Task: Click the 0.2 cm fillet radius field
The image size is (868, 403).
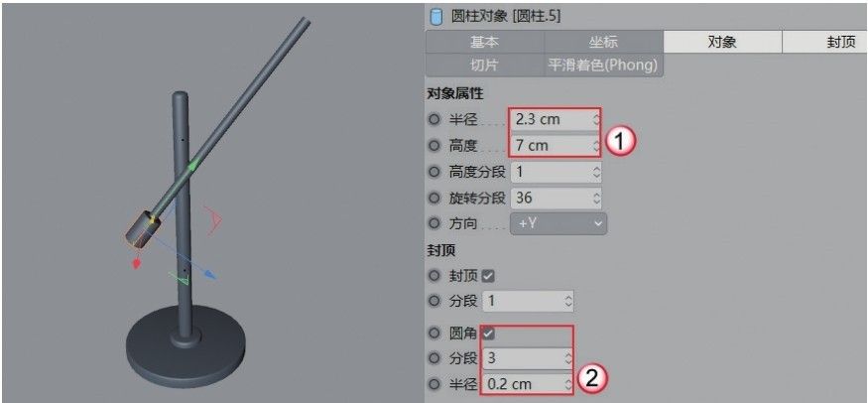Action: (x=528, y=383)
